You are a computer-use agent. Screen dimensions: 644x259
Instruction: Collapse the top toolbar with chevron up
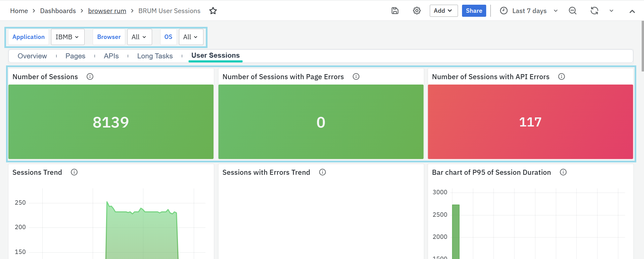coord(632,11)
